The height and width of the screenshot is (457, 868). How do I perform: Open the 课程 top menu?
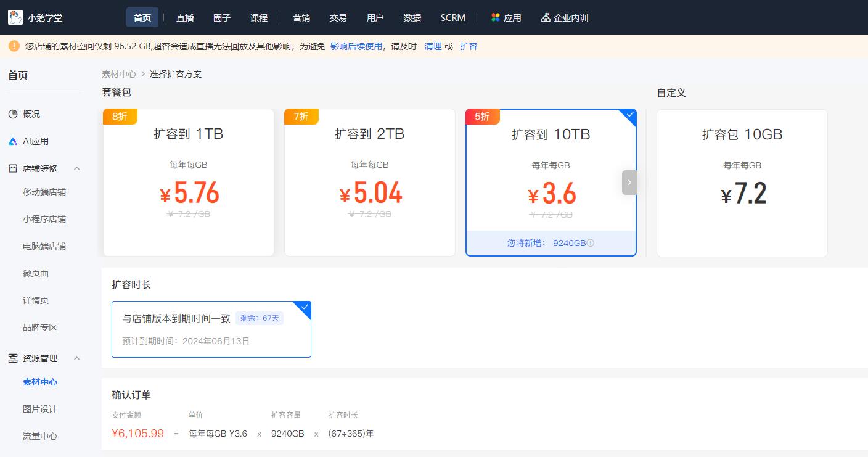point(259,18)
